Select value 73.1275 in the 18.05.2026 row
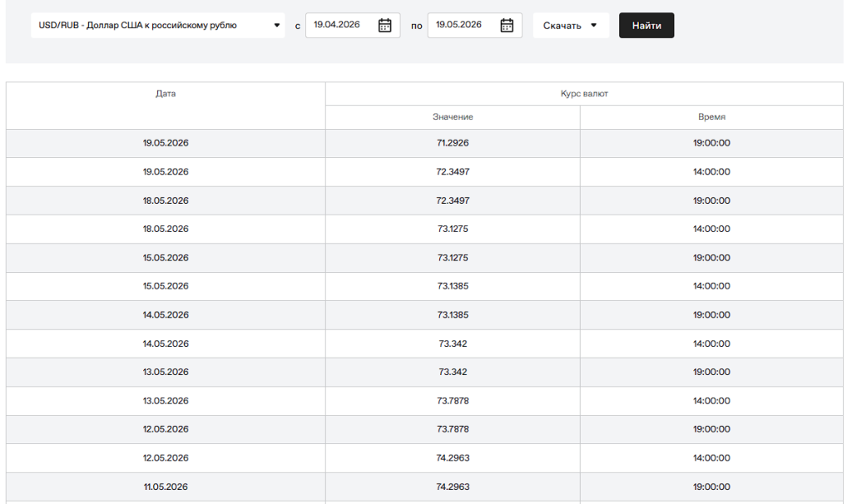 [x=453, y=229]
